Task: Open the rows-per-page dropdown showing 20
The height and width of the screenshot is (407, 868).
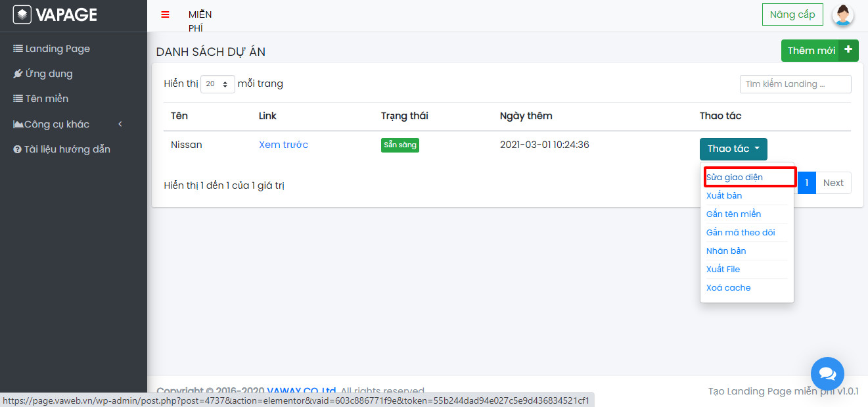Action: click(x=217, y=84)
